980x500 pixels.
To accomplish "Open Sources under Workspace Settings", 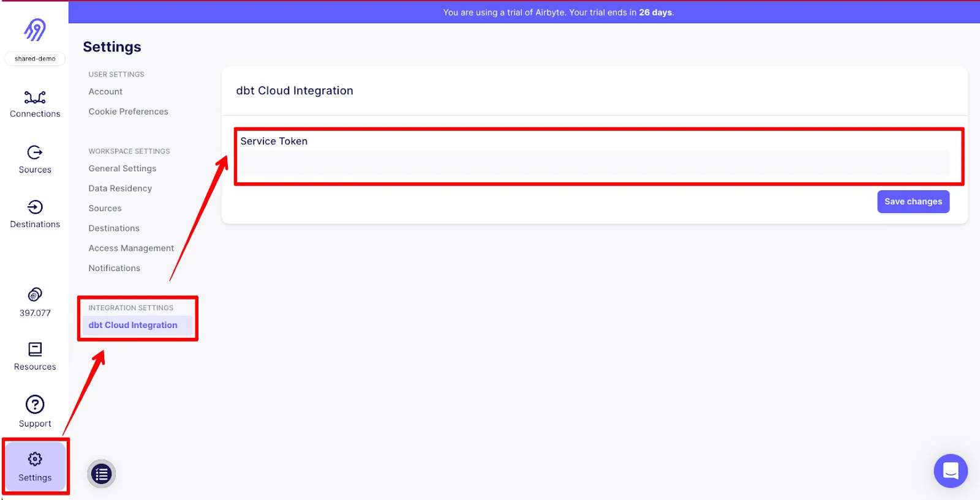I will [x=105, y=209].
